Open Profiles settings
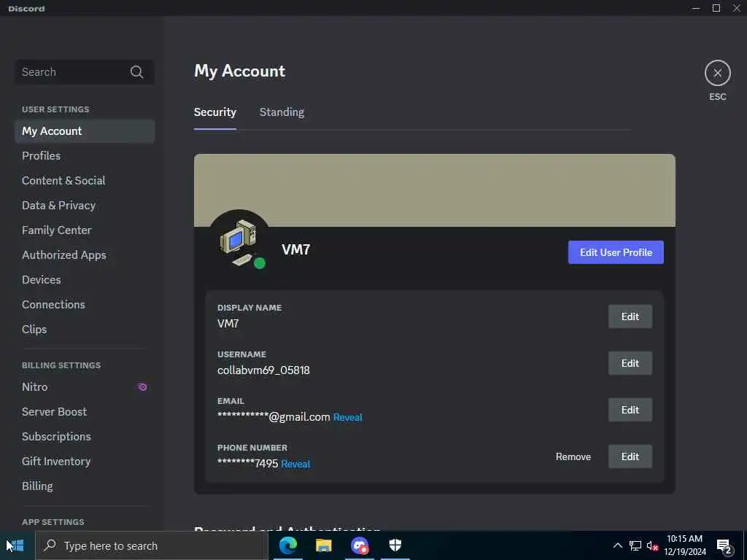The height and width of the screenshot is (560, 747). pyautogui.click(x=85, y=156)
